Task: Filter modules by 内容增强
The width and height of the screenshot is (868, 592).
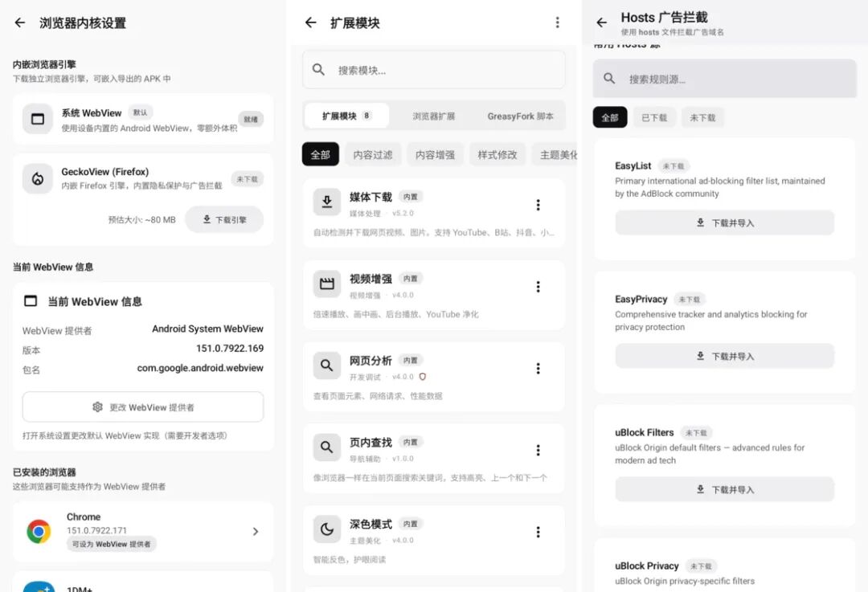Action: pos(435,154)
